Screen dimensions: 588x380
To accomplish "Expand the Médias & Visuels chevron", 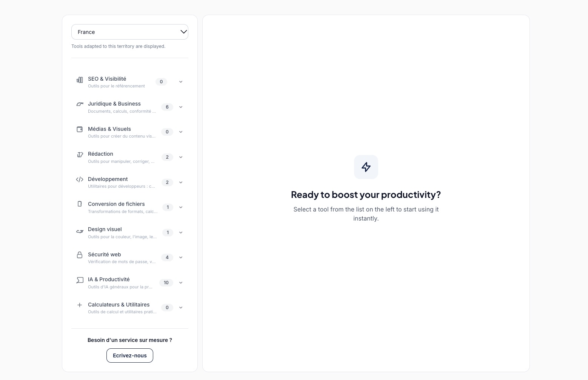I will coord(181,132).
